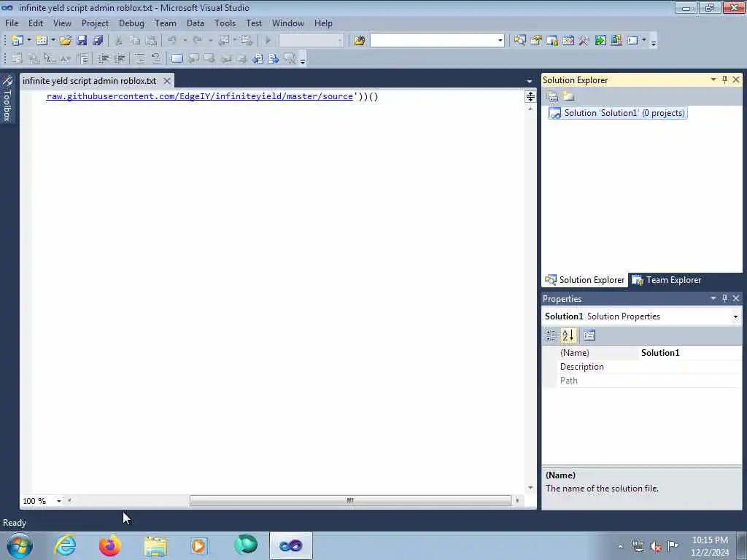
Task: Expand the Add New Item dropdown arrow
Action: coord(53,41)
